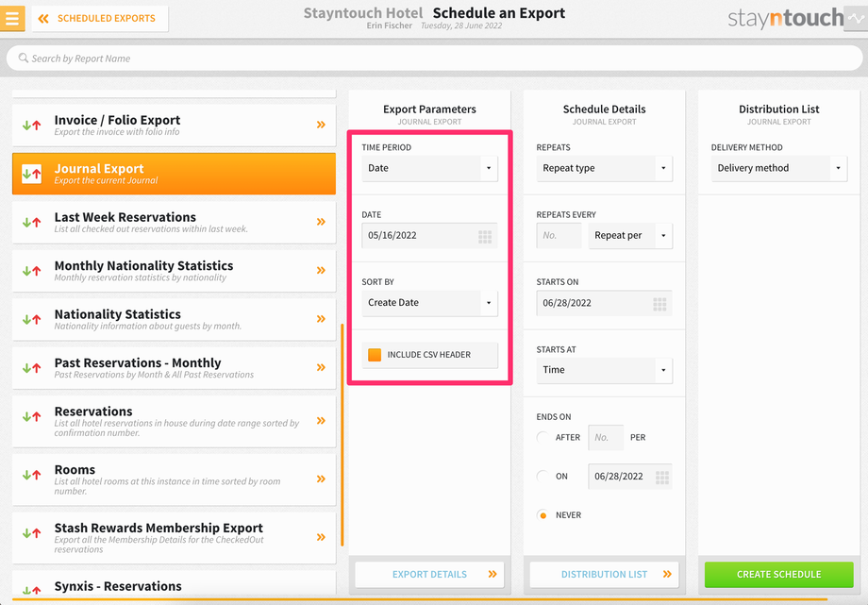Select Stash Rewards Membership Export
Image resolution: width=868 pixels, height=605 pixels.
pos(174,538)
